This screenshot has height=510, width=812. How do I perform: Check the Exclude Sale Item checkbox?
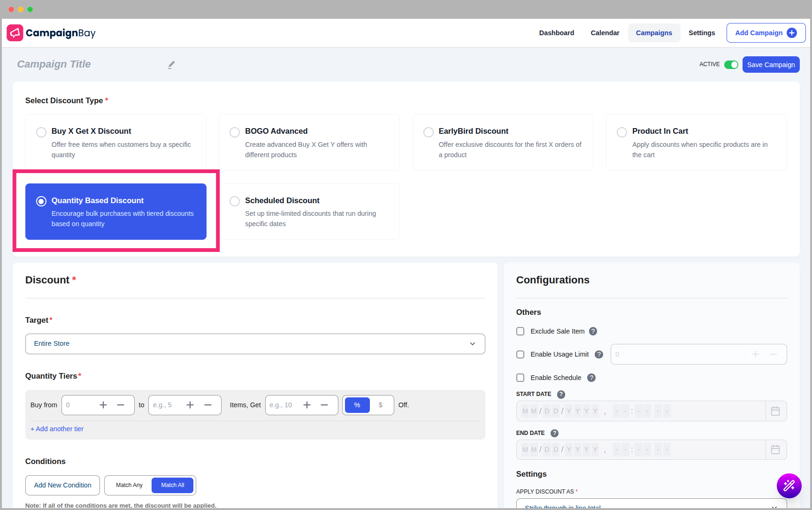[520, 331]
